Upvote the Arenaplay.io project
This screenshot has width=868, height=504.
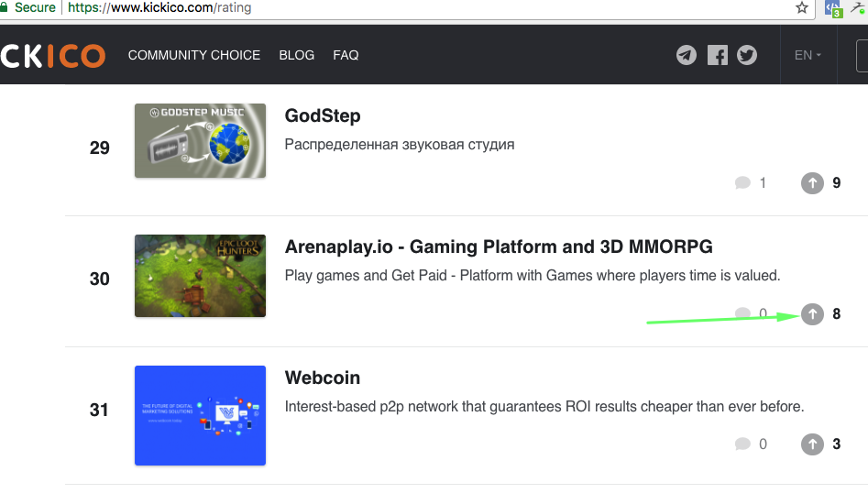[x=812, y=314]
